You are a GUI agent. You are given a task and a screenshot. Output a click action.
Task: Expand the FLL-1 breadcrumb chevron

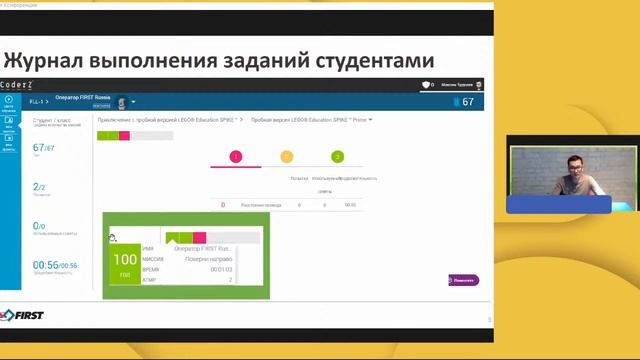coord(47,102)
